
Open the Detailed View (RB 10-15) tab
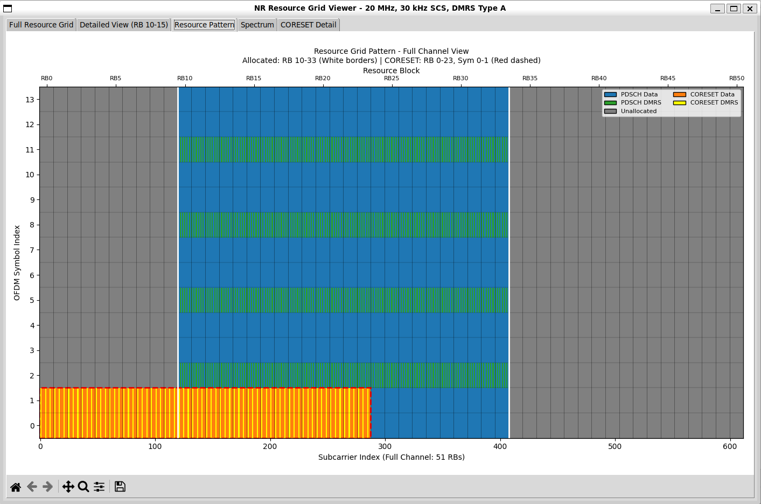(x=124, y=25)
